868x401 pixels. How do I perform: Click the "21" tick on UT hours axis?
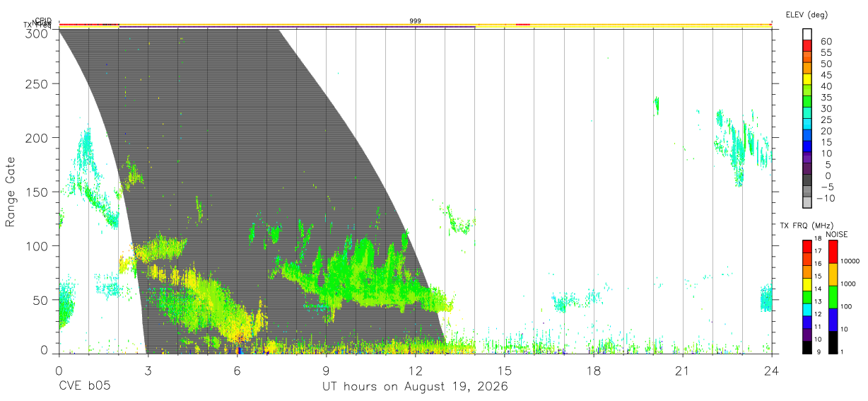682,370
